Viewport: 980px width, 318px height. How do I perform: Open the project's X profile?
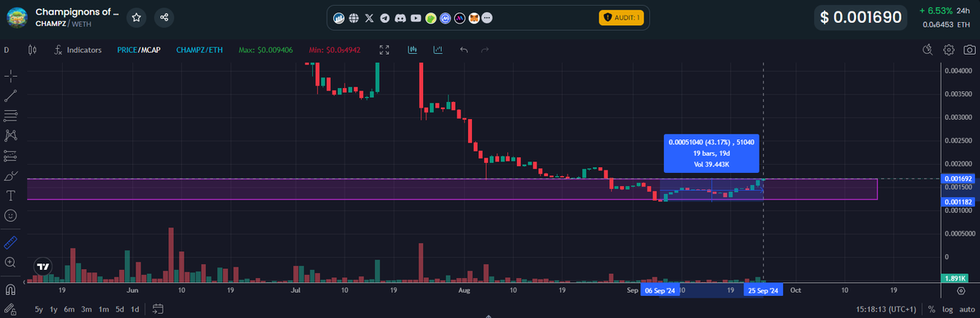(370, 17)
